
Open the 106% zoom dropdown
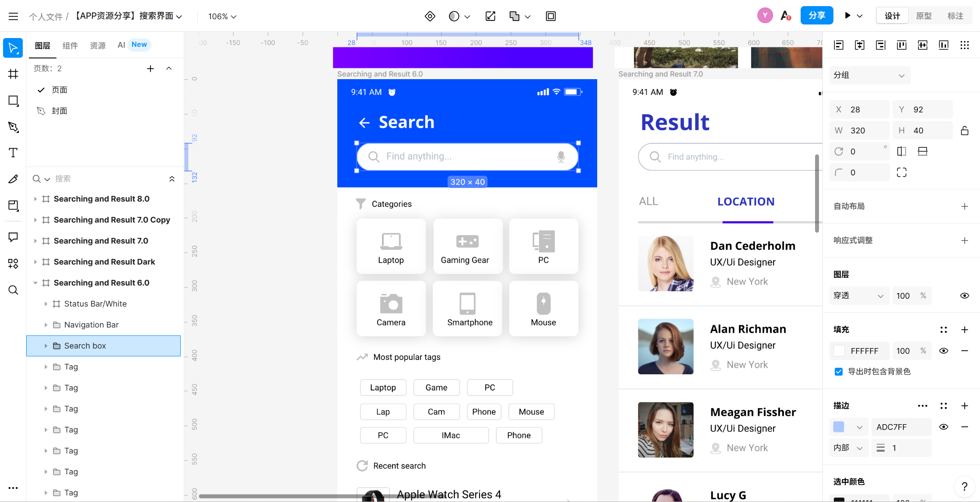point(222,16)
